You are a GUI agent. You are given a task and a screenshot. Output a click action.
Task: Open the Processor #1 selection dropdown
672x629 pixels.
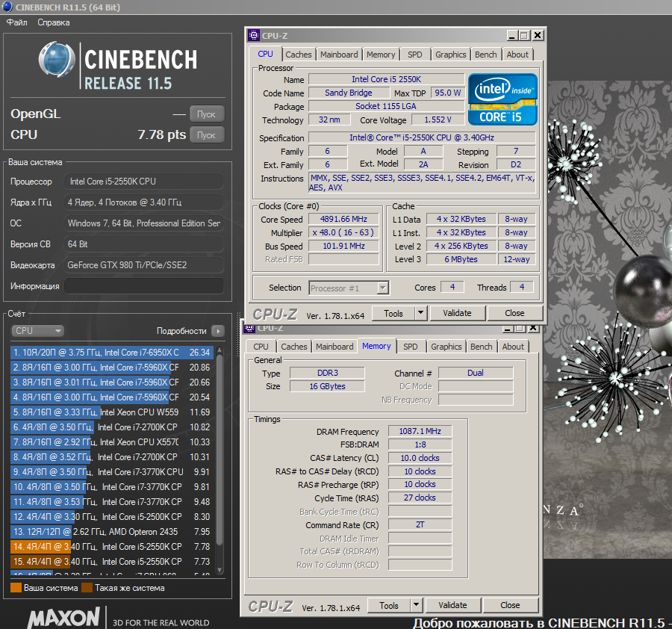(349, 288)
